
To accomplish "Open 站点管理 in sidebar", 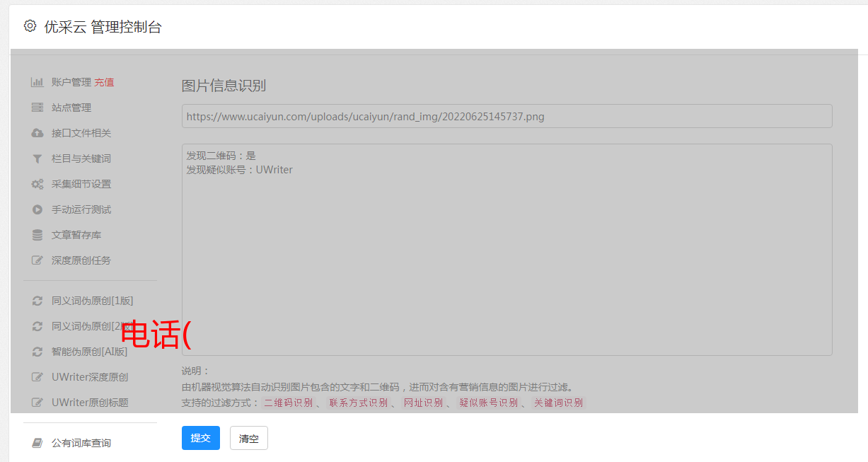I will [x=71, y=108].
